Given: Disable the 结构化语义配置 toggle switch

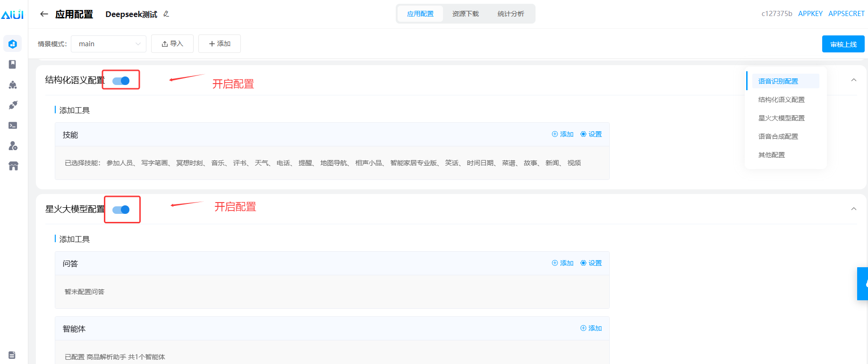Looking at the screenshot, I should click(121, 81).
